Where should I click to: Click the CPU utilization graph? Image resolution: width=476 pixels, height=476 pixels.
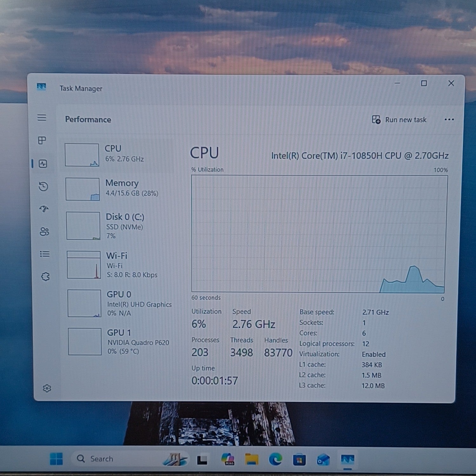pyautogui.click(x=319, y=234)
